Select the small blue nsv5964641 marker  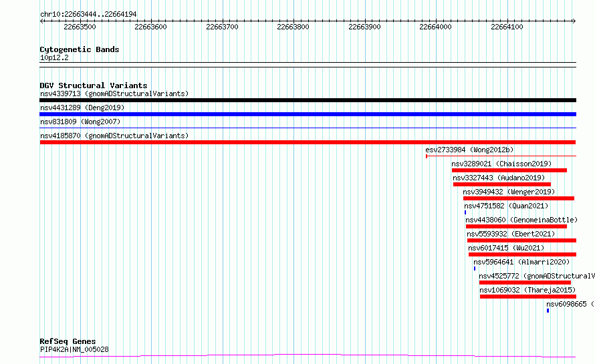[x=475, y=268]
